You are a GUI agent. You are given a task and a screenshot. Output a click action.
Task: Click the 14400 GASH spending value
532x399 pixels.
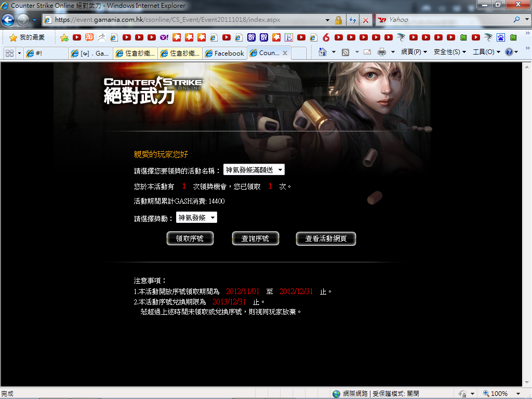(x=217, y=201)
